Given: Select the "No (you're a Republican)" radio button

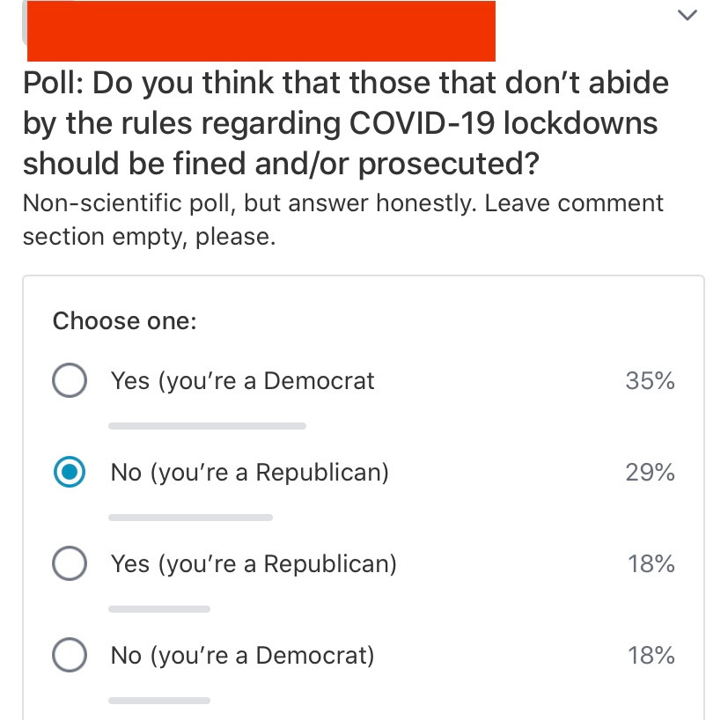Looking at the screenshot, I should coord(70,472).
